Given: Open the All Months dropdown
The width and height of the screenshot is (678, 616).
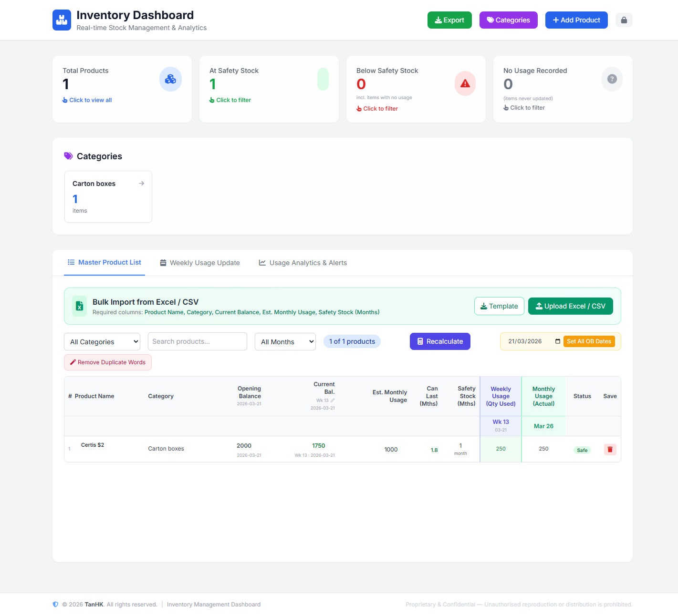Looking at the screenshot, I should (285, 341).
